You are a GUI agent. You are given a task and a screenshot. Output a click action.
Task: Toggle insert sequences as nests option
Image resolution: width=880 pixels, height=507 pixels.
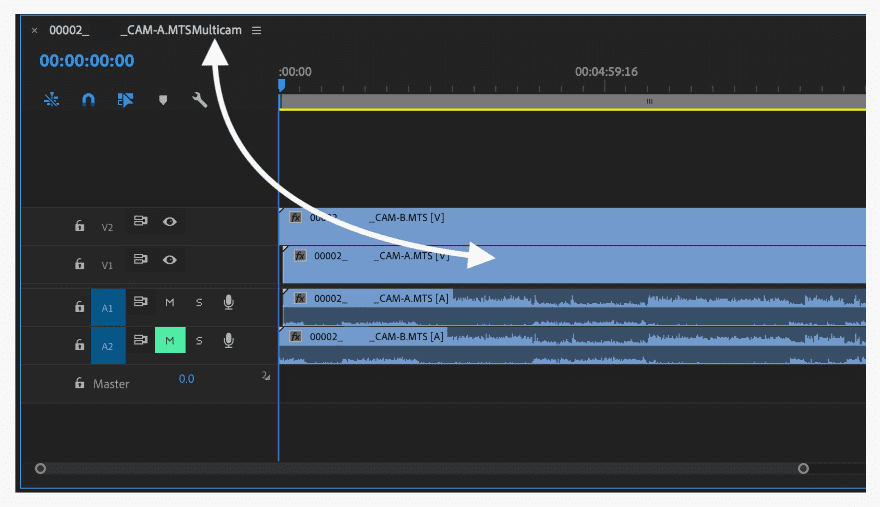point(52,99)
